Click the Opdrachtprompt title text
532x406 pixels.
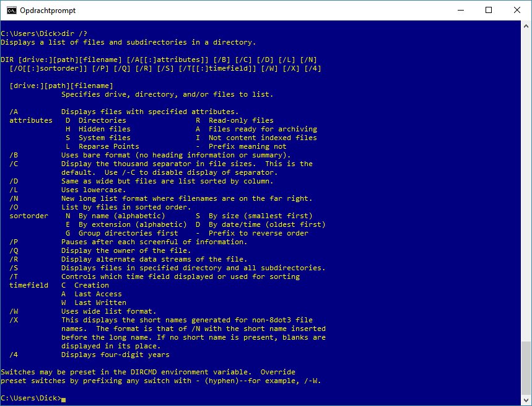pos(48,11)
